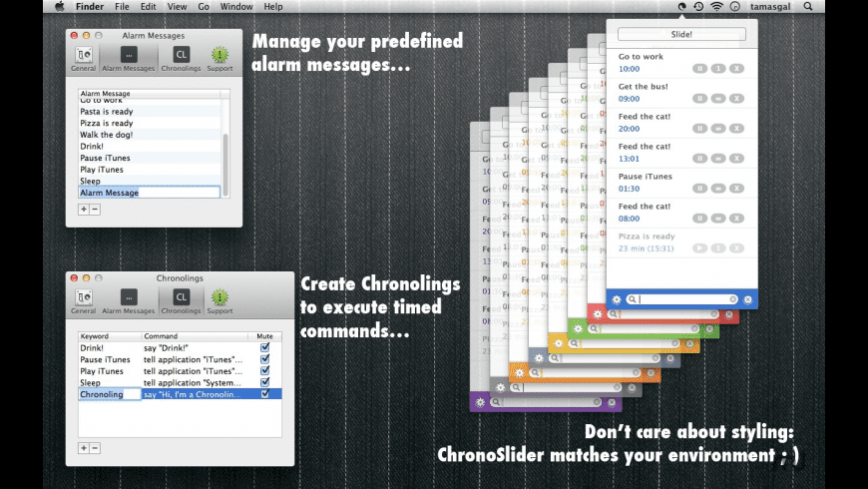868x489 pixels.
Task: Pause the Go to work 10:00 alarm
Action: [x=699, y=69]
